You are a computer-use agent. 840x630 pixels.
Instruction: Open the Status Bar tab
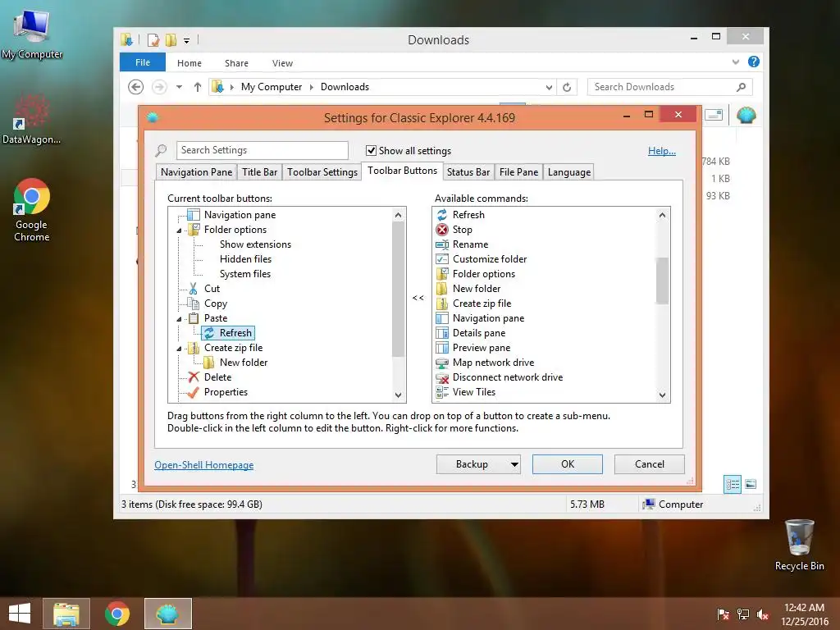click(468, 172)
